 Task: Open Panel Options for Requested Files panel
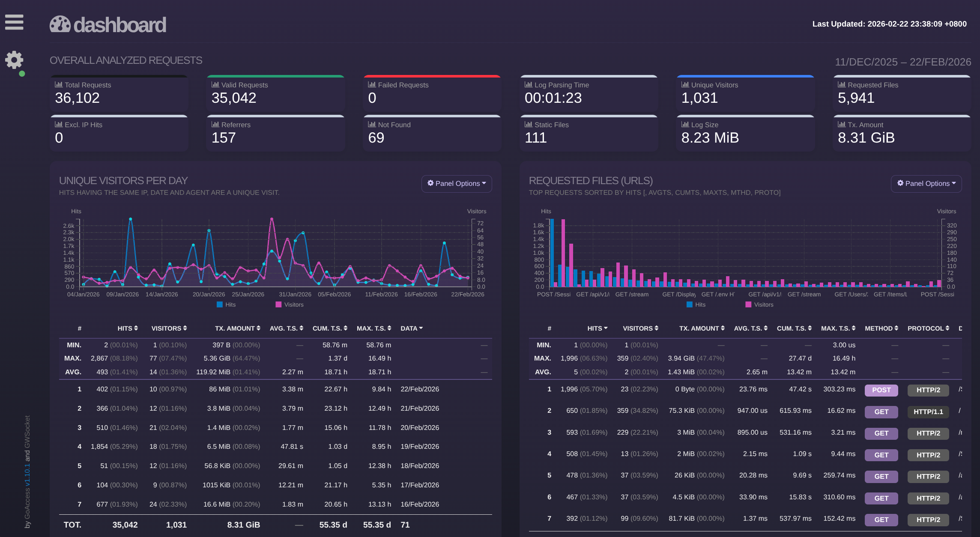tap(926, 184)
